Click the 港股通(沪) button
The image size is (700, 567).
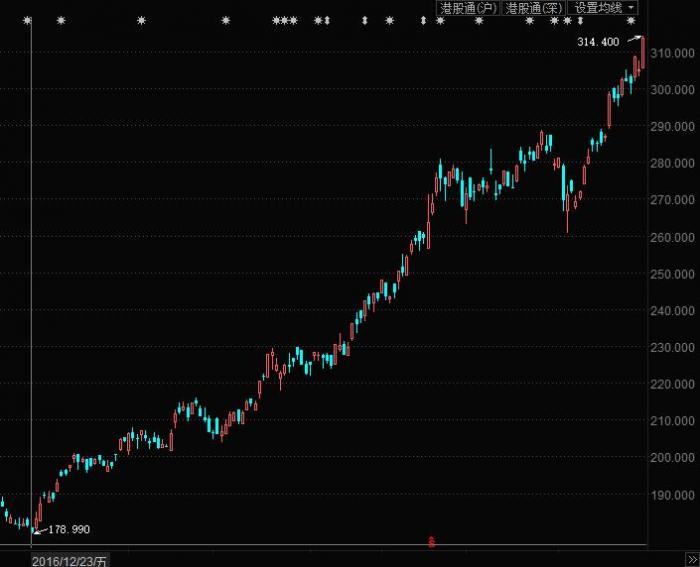tap(468, 8)
